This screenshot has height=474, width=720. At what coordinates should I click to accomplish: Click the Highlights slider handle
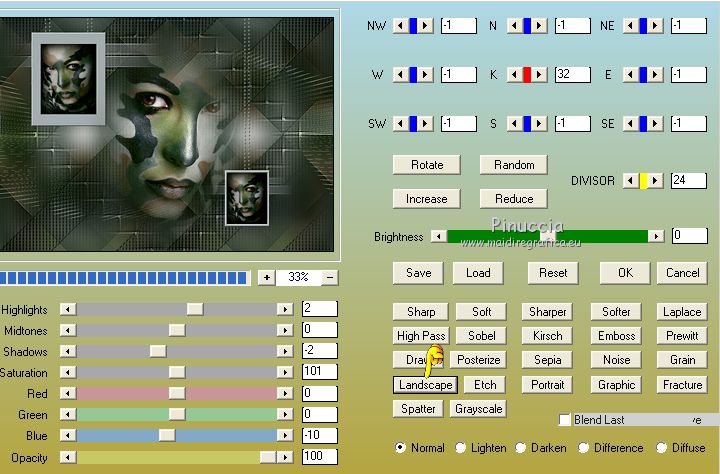[x=195, y=309]
